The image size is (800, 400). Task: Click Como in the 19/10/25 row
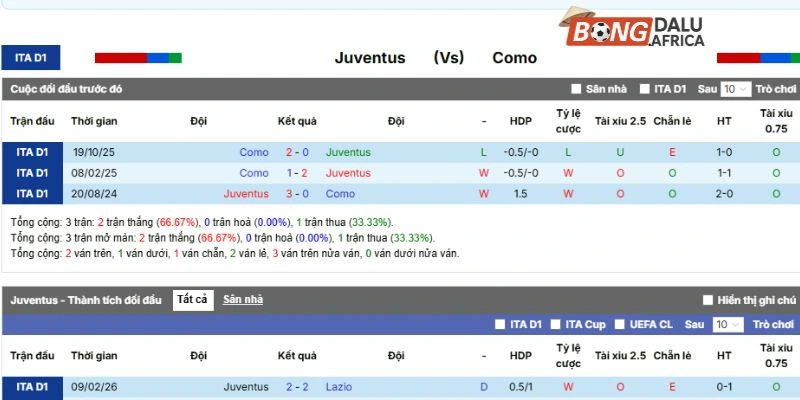click(x=254, y=152)
